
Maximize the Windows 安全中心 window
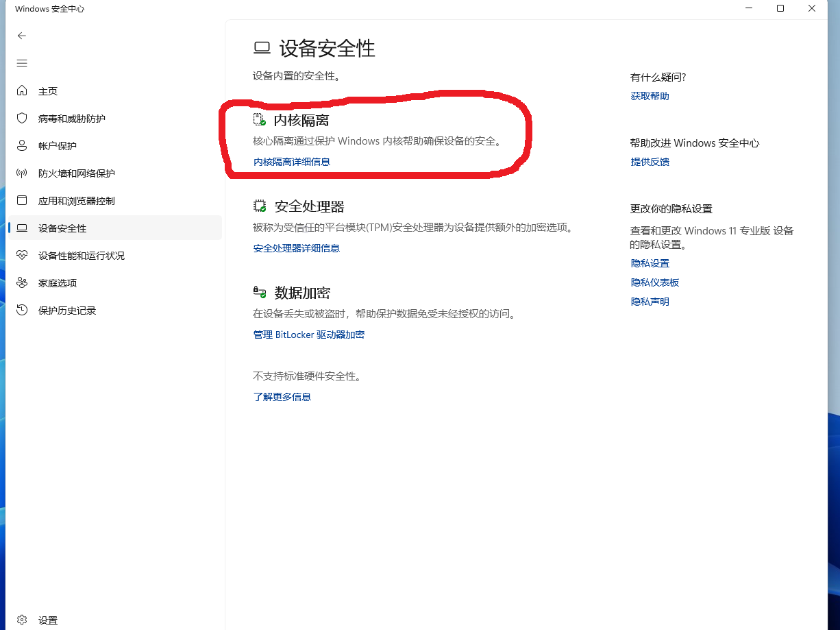click(x=780, y=9)
